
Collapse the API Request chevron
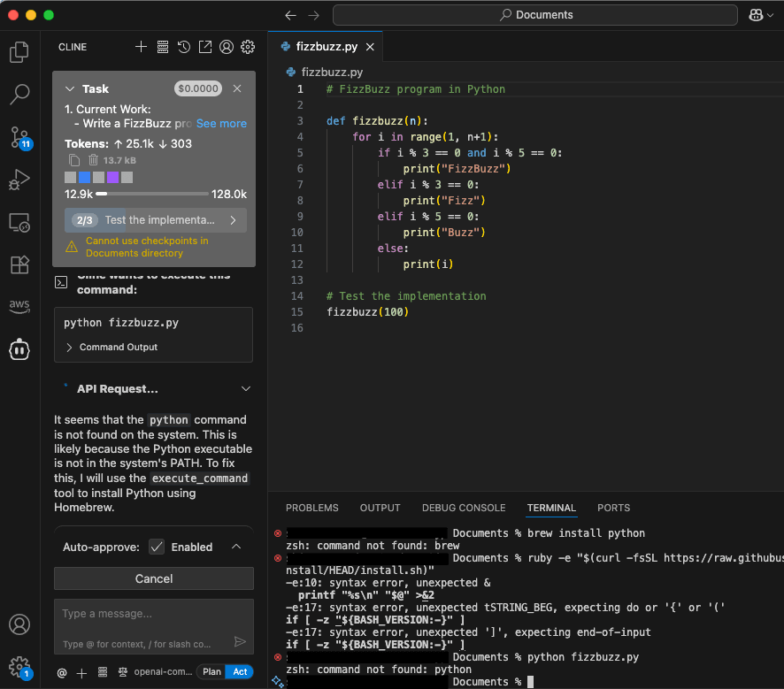point(245,388)
